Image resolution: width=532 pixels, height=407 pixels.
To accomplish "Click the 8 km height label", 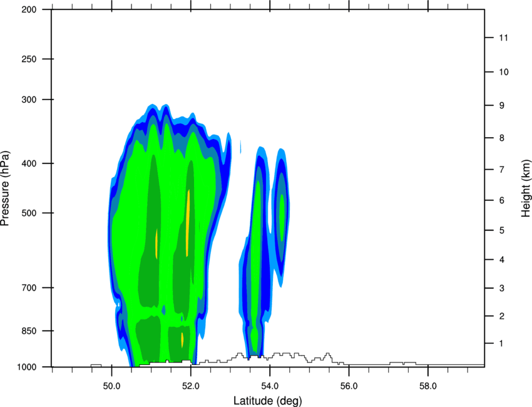I will [502, 138].
